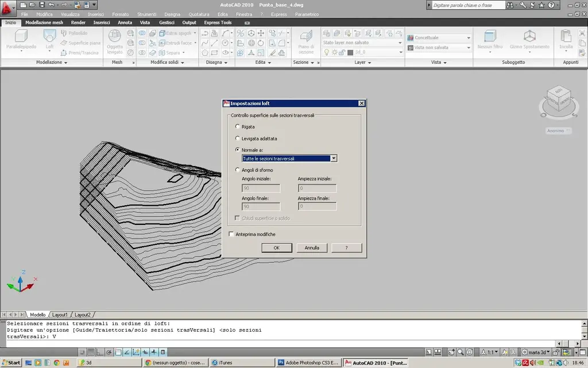Screen dimensions: 588x368
Task: Open the File menu
Action: [x=24, y=14]
